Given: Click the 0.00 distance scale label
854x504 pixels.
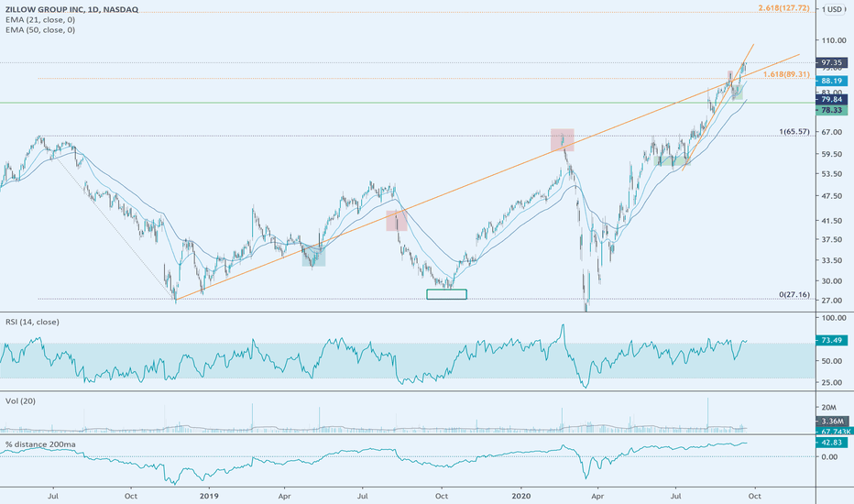Looking at the screenshot, I should [829, 457].
